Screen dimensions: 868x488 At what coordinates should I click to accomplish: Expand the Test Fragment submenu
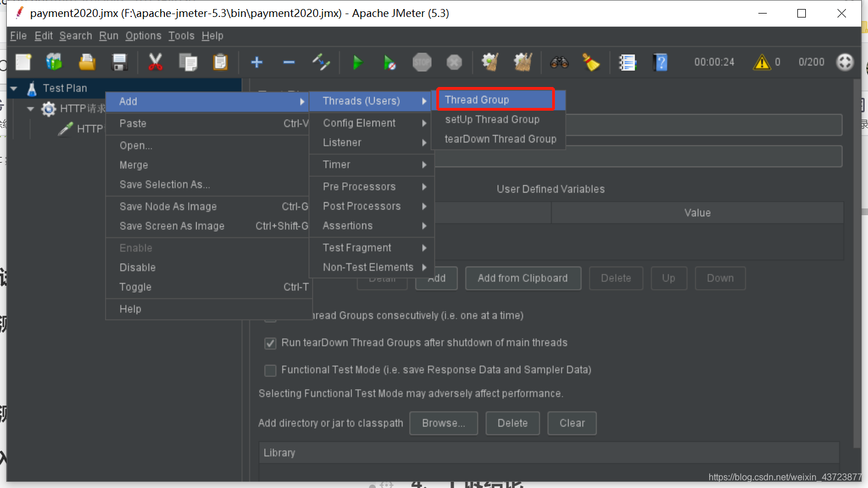371,248
